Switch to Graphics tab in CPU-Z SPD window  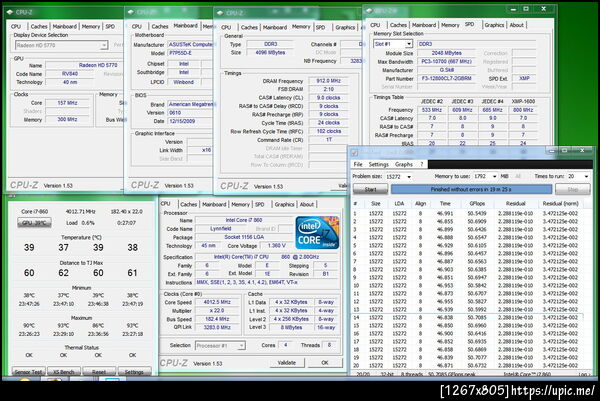click(x=494, y=25)
